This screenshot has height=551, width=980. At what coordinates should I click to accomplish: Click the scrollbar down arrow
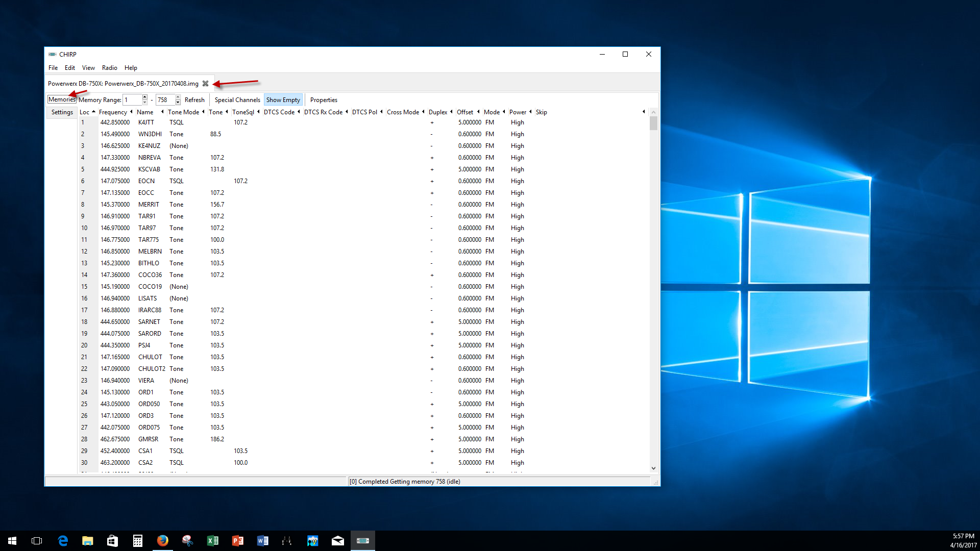click(x=653, y=468)
